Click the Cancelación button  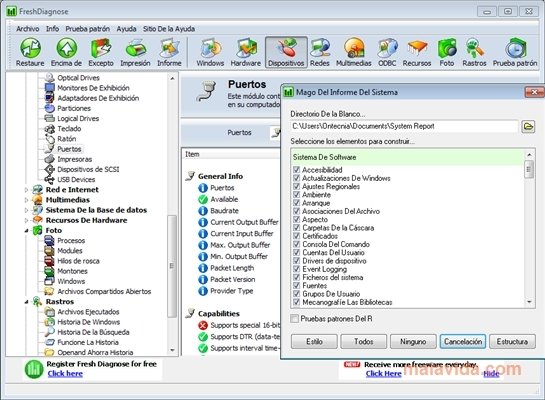[x=463, y=342]
